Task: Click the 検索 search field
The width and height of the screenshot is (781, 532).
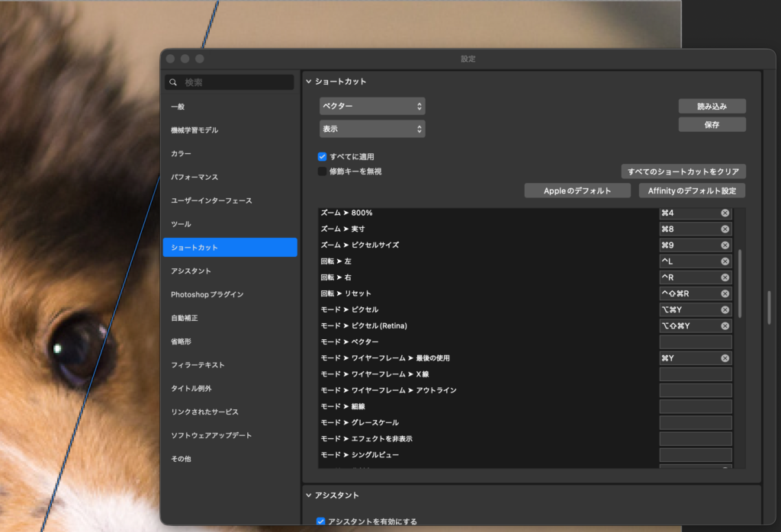Action: [x=236, y=82]
